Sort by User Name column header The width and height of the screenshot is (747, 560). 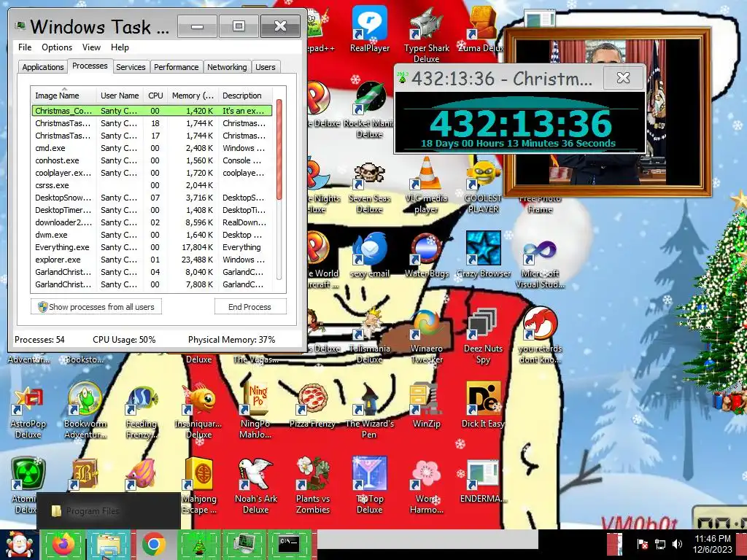click(120, 96)
